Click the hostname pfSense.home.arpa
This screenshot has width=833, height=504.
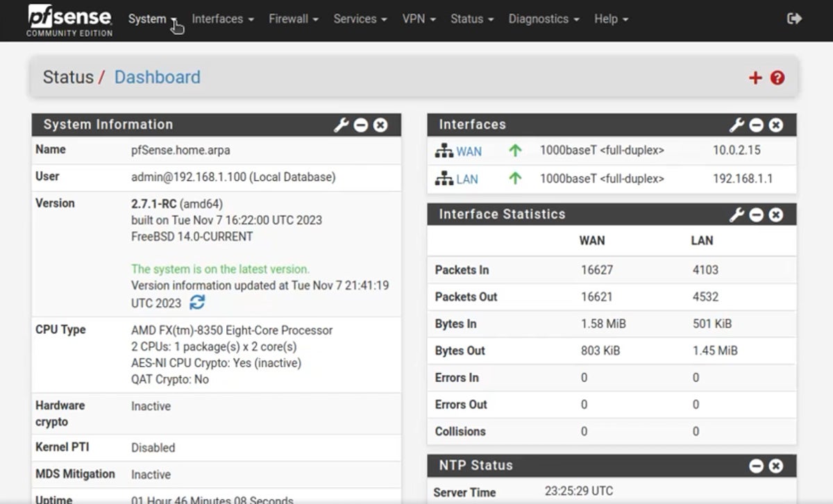click(180, 150)
